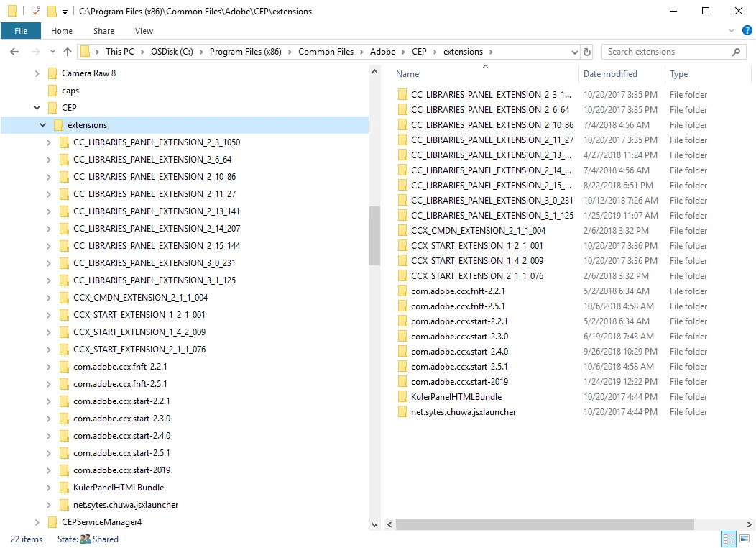This screenshot has height=548, width=756.
Task: Select com.adobe.ccx.start-2.4.0 in the file list
Action: pyautogui.click(x=459, y=352)
